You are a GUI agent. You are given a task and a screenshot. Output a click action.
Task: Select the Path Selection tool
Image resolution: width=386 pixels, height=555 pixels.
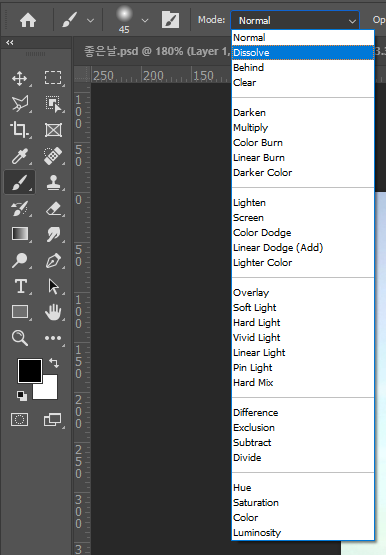click(x=53, y=286)
